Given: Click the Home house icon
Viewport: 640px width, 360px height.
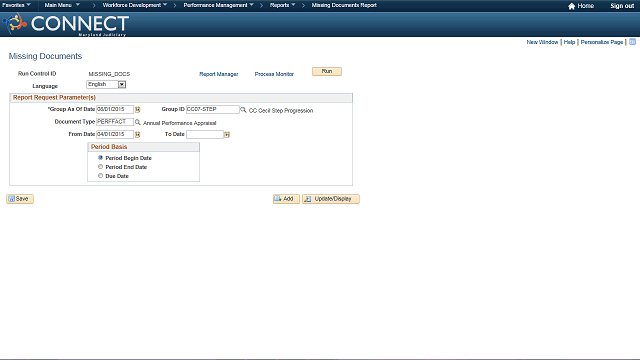Looking at the screenshot, I should coord(571,6).
